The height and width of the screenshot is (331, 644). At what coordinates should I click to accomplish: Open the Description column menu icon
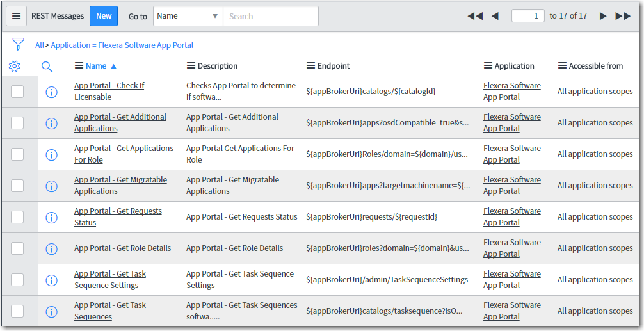click(191, 66)
